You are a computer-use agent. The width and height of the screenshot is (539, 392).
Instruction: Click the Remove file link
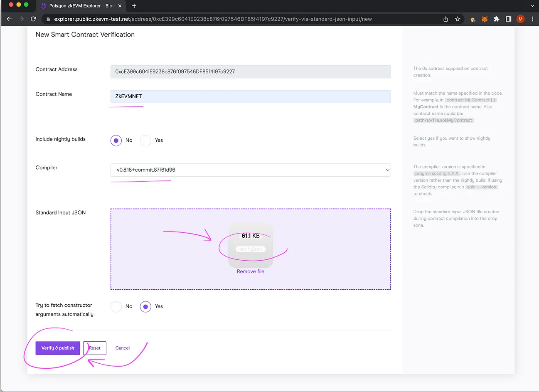[x=250, y=271]
